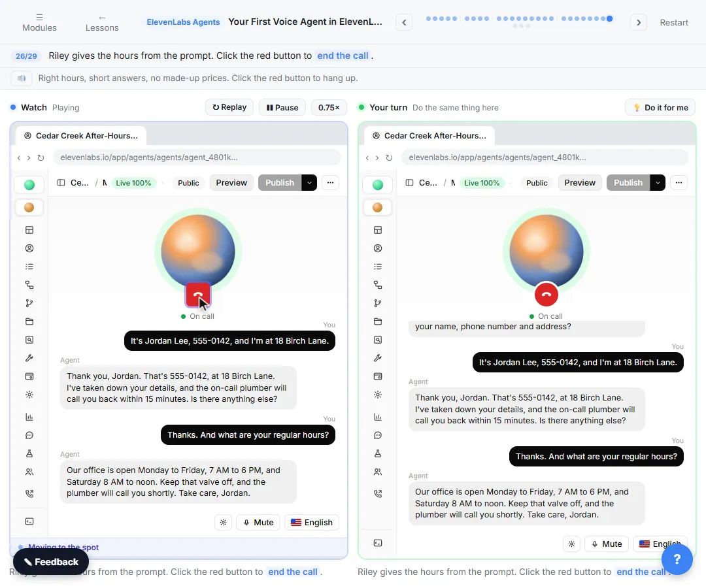Click "end the call" link in top instruction
The image size is (706, 588).
tap(343, 56)
